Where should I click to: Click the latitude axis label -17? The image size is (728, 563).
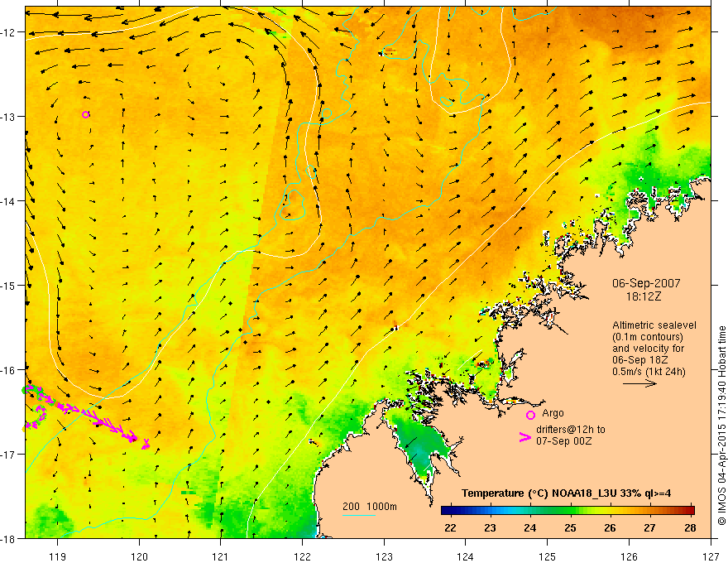pyautogui.click(x=8, y=454)
